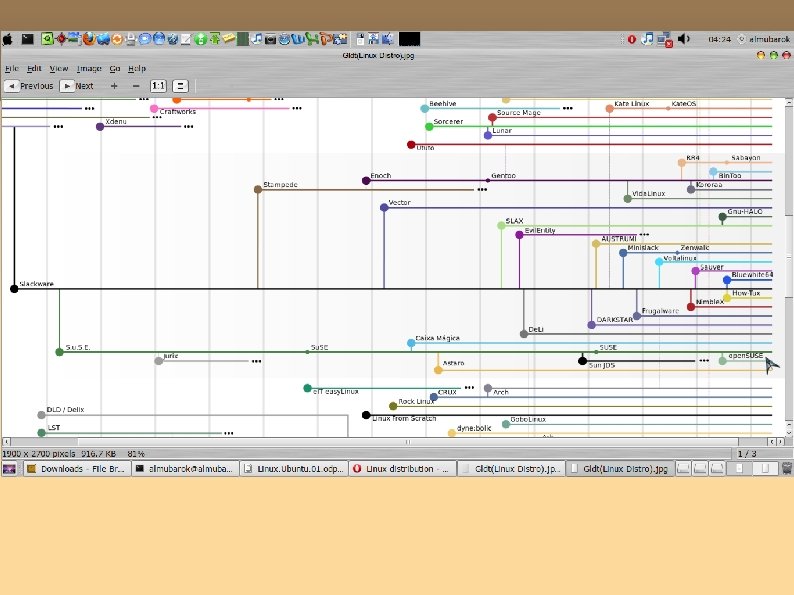Open the View menu
The width and height of the screenshot is (794, 595).
[58, 68]
